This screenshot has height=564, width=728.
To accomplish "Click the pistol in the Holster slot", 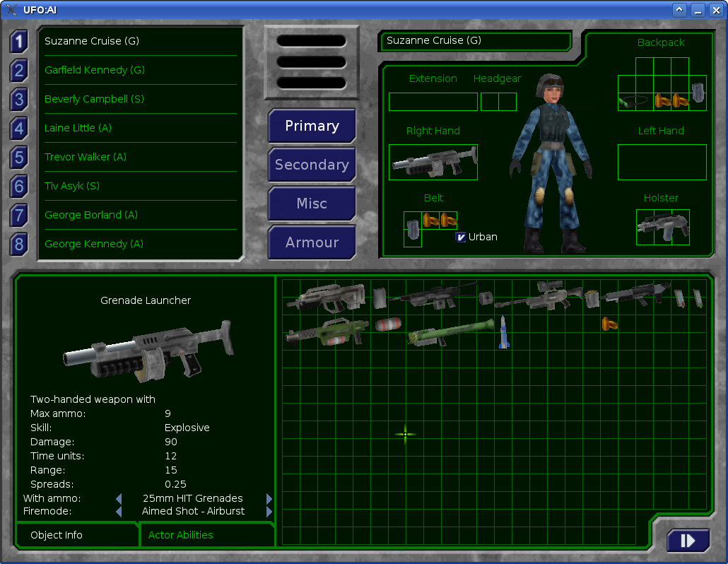I will [662, 227].
